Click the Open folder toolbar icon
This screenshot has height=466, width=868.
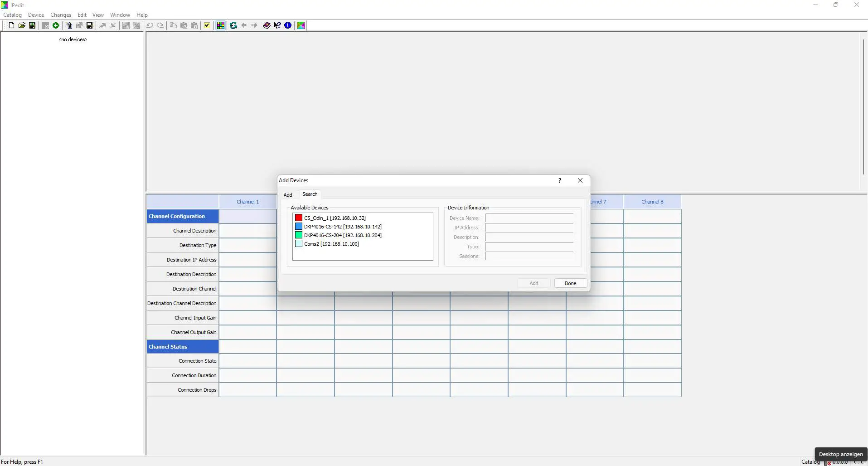22,25
